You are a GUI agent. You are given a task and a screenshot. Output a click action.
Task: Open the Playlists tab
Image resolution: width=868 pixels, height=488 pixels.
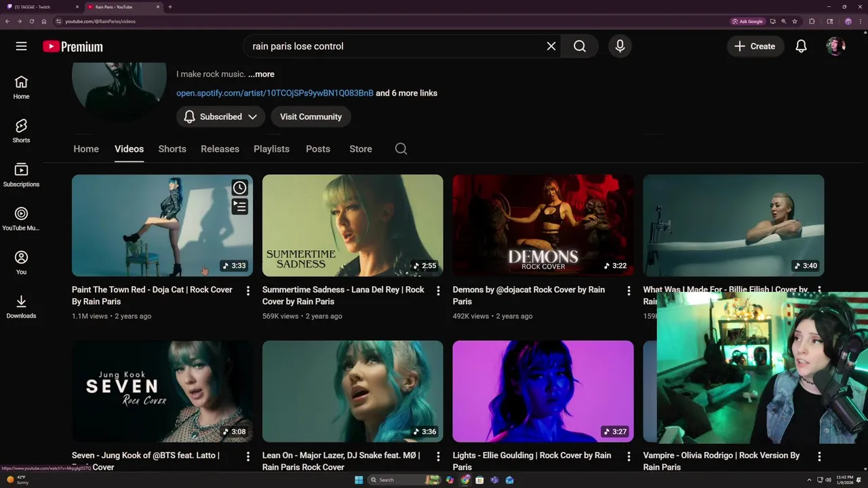271,148
